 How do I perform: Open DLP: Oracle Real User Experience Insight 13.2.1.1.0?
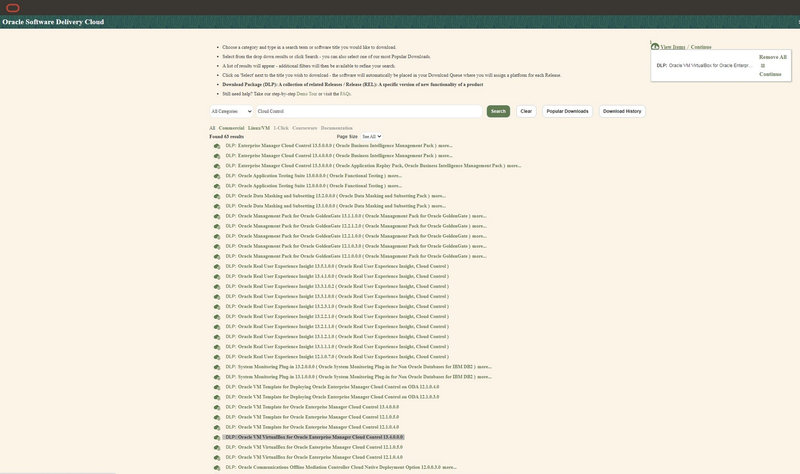click(x=337, y=327)
